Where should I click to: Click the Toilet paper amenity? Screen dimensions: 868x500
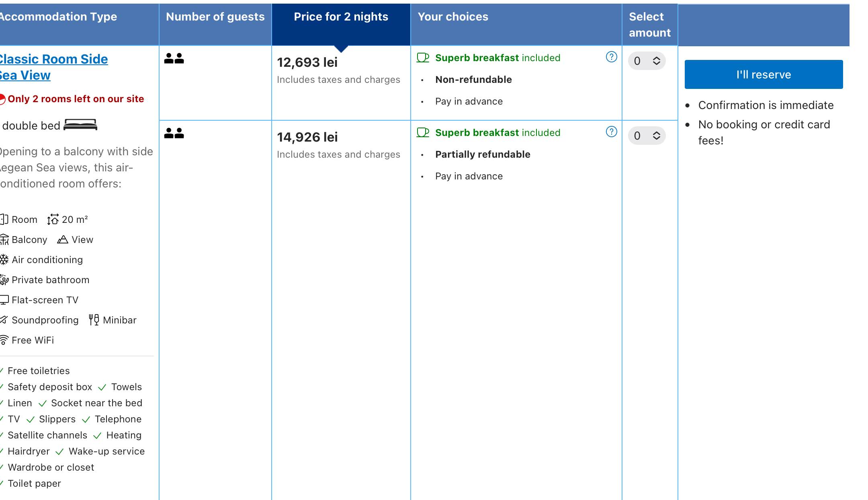(34, 484)
